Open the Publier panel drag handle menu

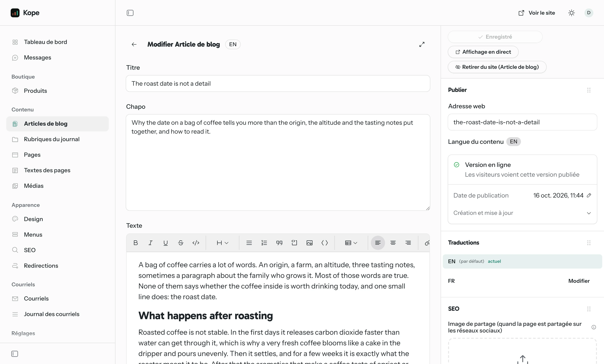589,90
